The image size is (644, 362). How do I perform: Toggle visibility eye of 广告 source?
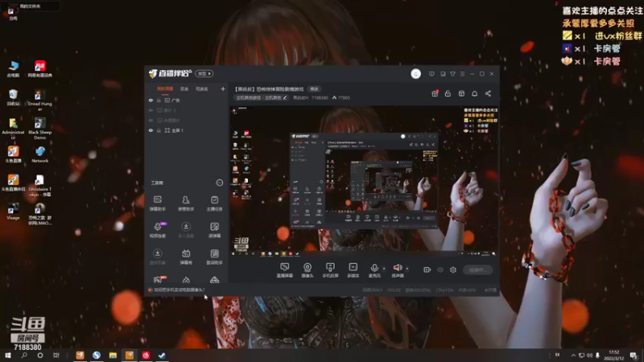point(151,100)
